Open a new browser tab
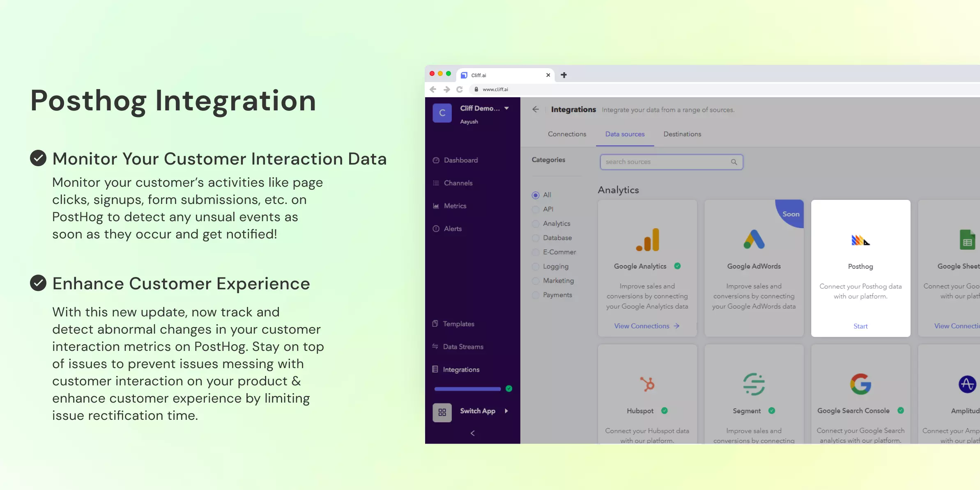This screenshot has height=490, width=980. click(564, 75)
